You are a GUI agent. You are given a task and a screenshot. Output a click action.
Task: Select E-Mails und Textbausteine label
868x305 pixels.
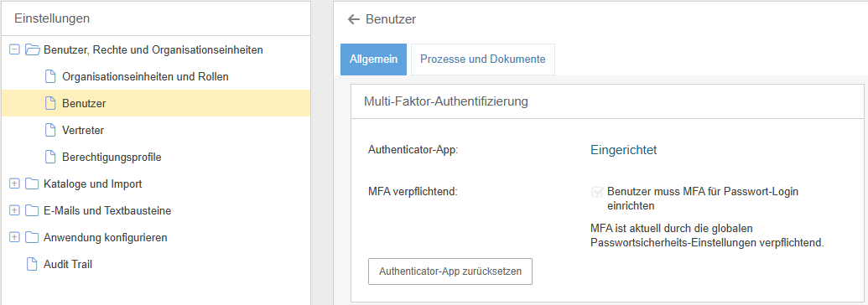point(107,211)
